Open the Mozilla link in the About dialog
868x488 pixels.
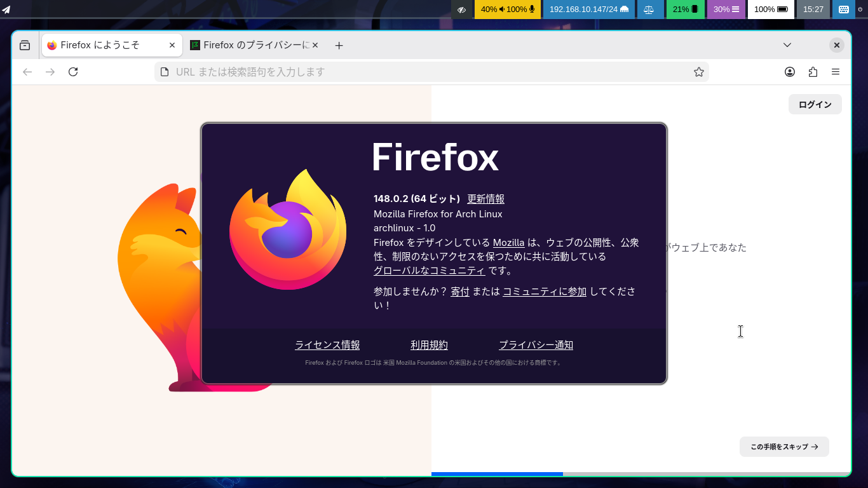pyautogui.click(x=509, y=243)
